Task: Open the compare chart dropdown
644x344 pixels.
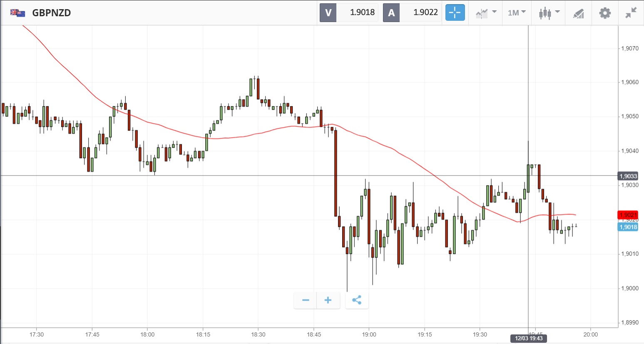Action: 486,13
